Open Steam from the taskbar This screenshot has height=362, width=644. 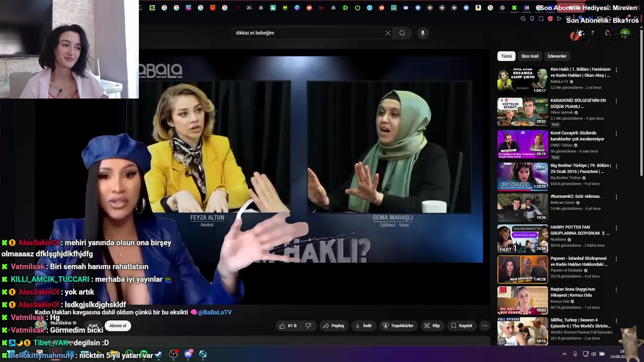(x=158, y=354)
